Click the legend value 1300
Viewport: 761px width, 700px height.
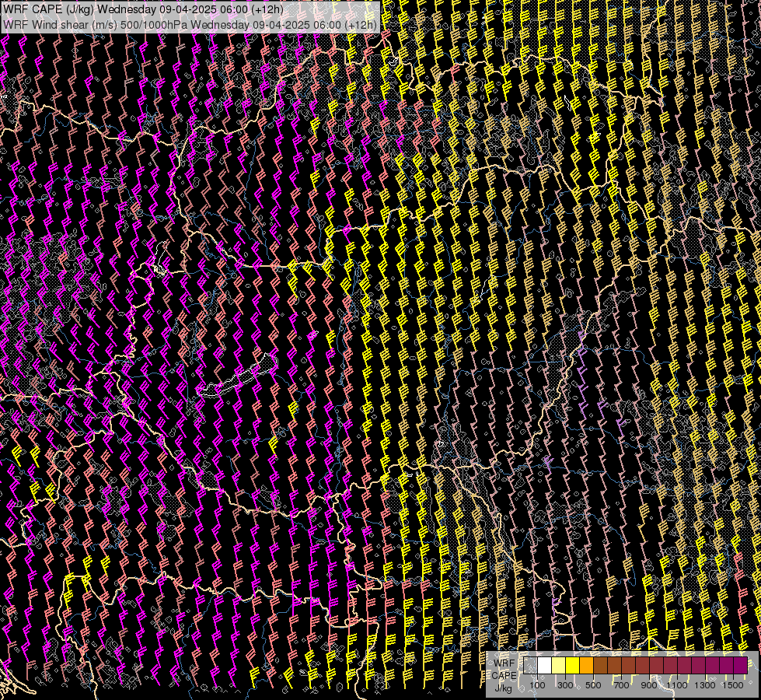tap(705, 685)
